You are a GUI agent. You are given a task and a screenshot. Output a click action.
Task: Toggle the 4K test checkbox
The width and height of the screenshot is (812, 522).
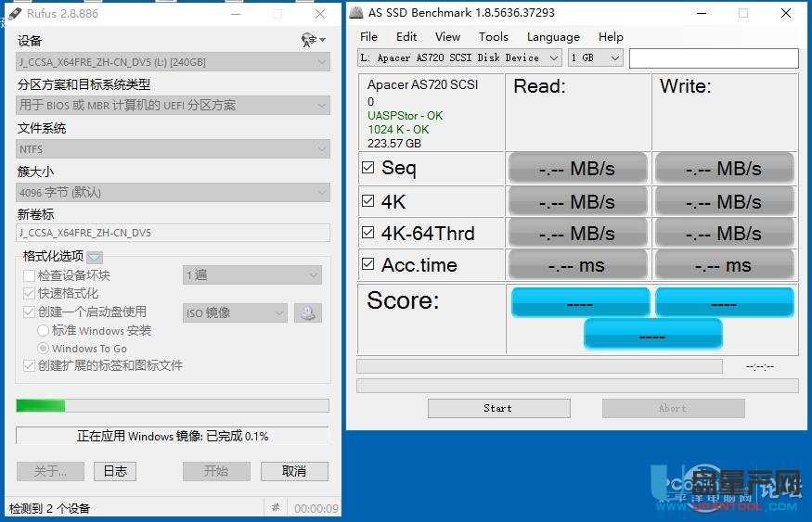tap(367, 200)
